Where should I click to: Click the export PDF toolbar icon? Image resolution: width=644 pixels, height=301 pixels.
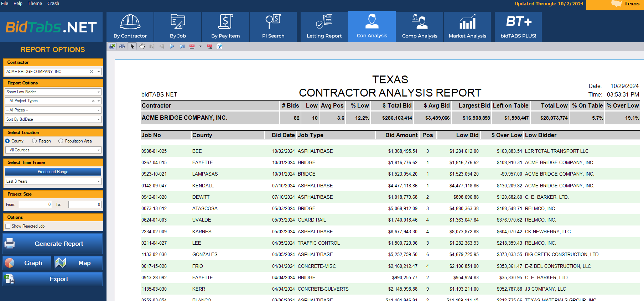192,46
